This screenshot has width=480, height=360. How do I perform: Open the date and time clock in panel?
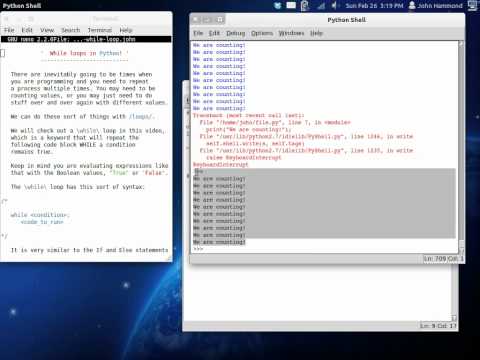pos(374,6)
